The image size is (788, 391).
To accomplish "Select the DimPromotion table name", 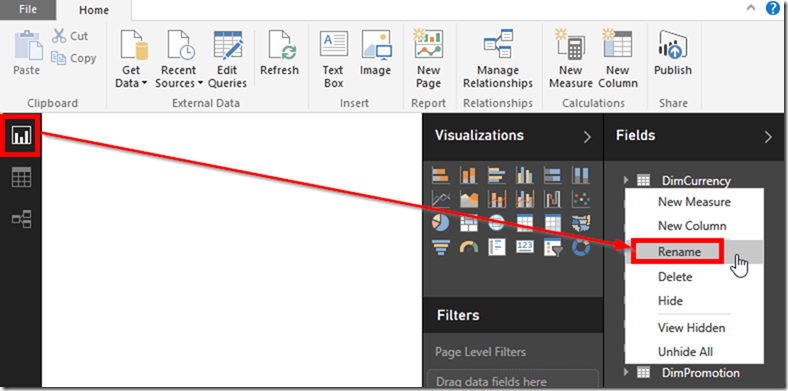I will tap(701, 373).
